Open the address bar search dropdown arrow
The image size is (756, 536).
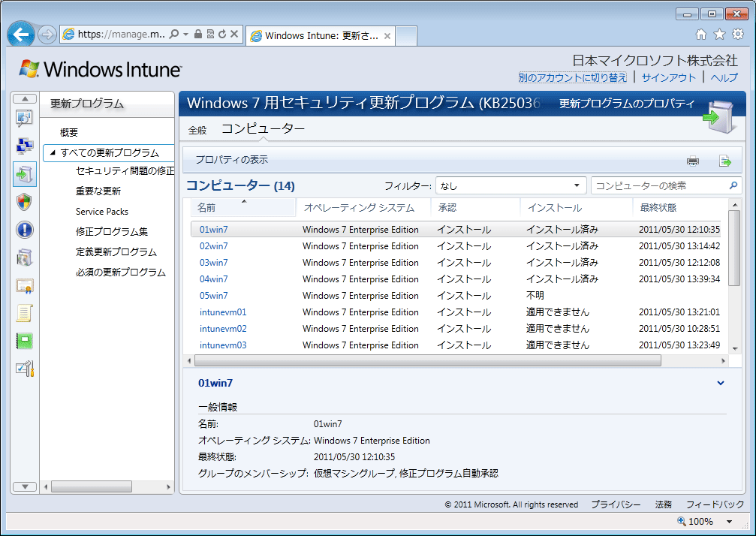click(185, 35)
